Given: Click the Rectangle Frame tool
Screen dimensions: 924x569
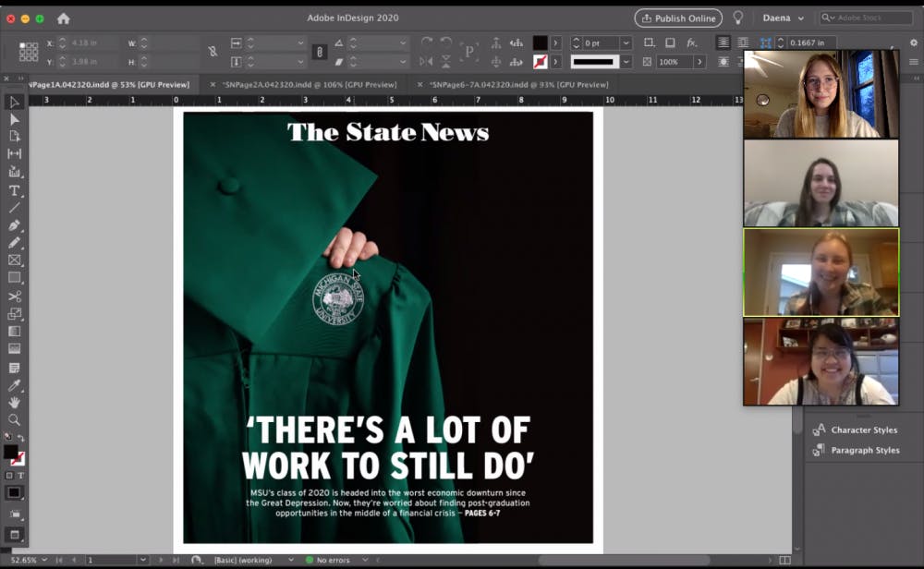Looking at the screenshot, I should (x=14, y=260).
